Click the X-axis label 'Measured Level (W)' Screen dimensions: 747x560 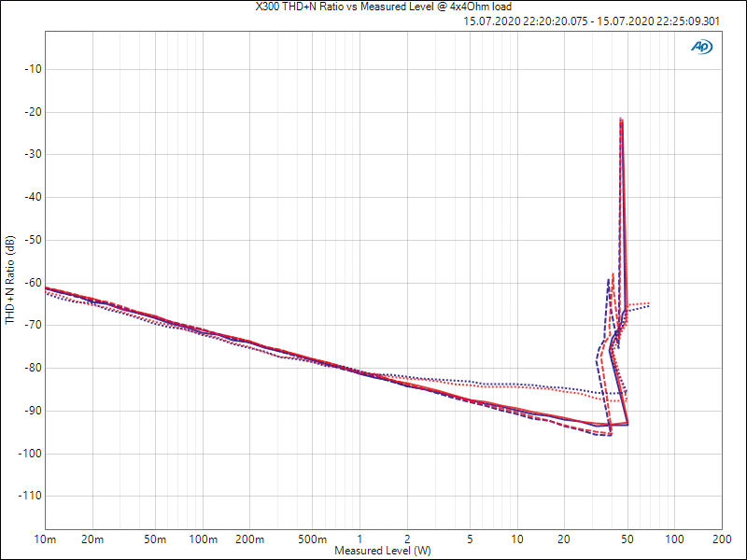click(383, 551)
